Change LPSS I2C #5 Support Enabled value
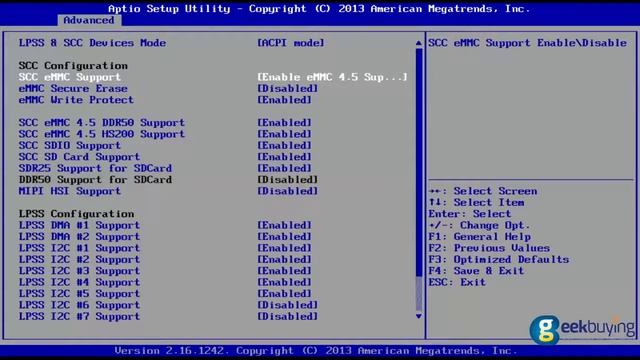 pos(284,294)
